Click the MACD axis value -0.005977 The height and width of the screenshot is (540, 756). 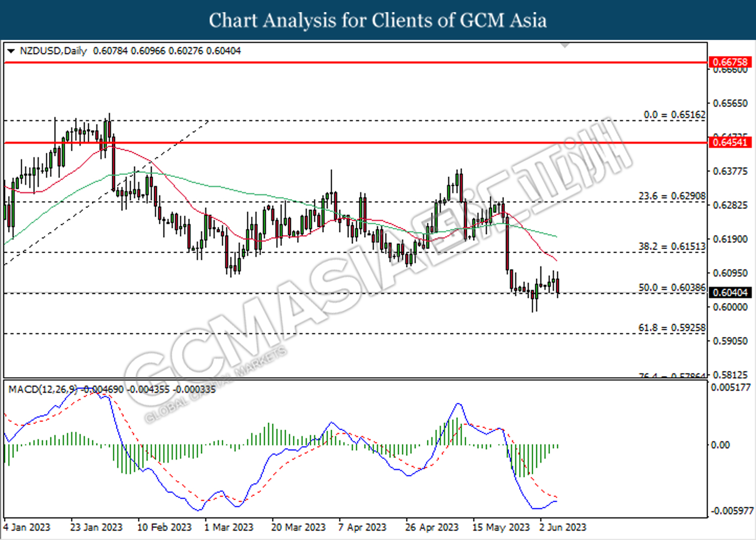(x=732, y=511)
